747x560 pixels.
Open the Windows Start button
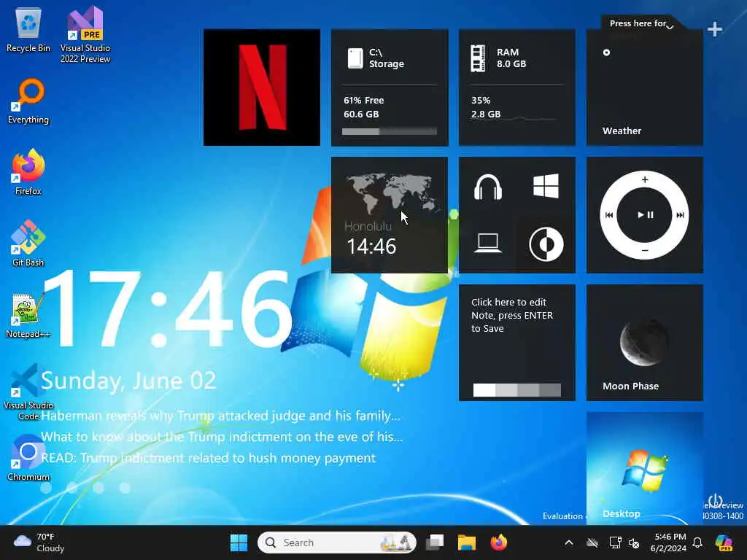(x=239, y=542)
